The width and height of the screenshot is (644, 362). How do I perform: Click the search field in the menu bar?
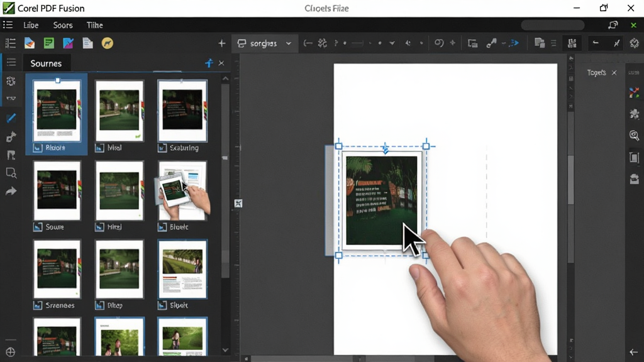pos(552,25)
